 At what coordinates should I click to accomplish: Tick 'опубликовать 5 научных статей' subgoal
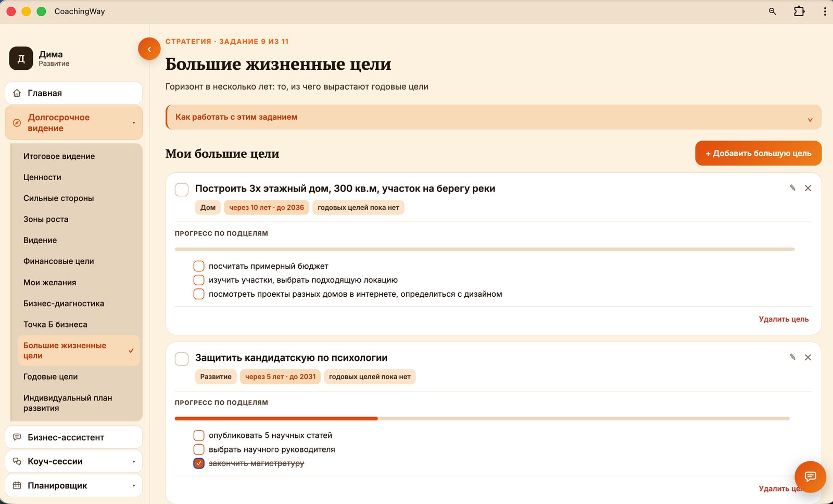pyautogui.click(x=199, y=435)
